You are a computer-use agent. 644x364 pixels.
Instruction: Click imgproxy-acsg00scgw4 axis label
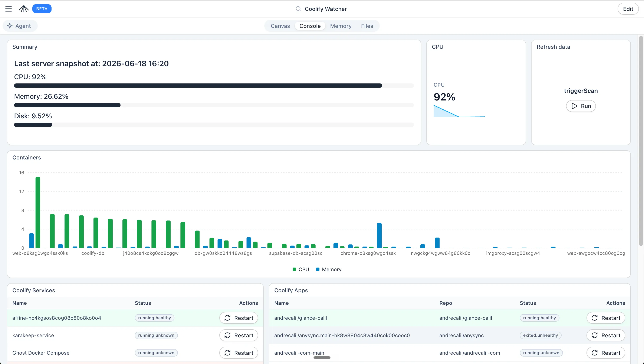513,253
